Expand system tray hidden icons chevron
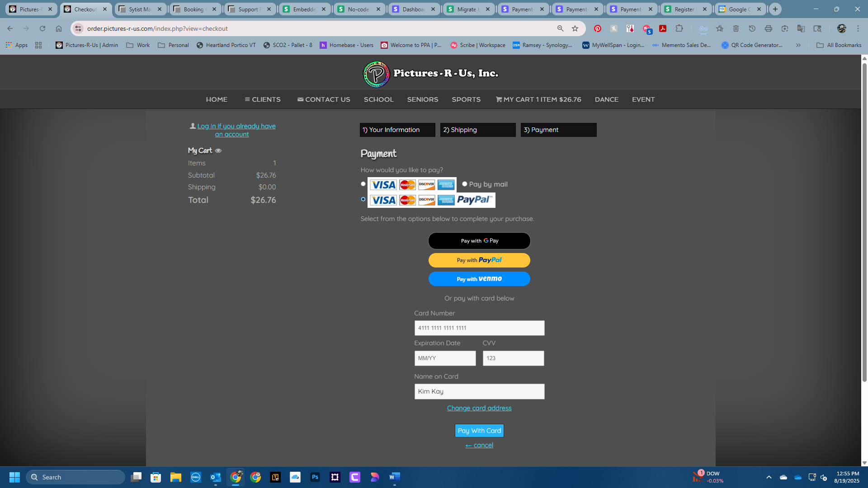The image size is (868, 488). 769,477
